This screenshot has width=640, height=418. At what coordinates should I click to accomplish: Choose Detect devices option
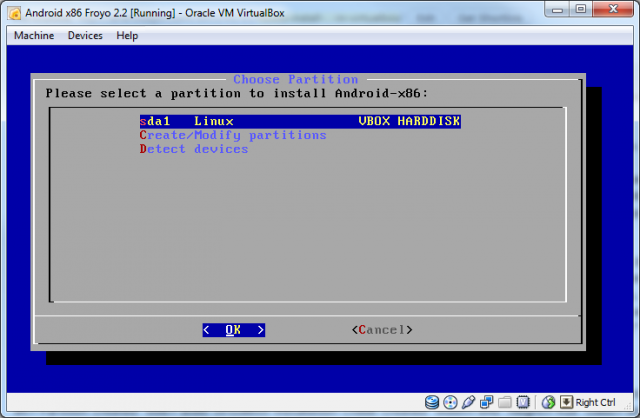click(x=194, y=149)
